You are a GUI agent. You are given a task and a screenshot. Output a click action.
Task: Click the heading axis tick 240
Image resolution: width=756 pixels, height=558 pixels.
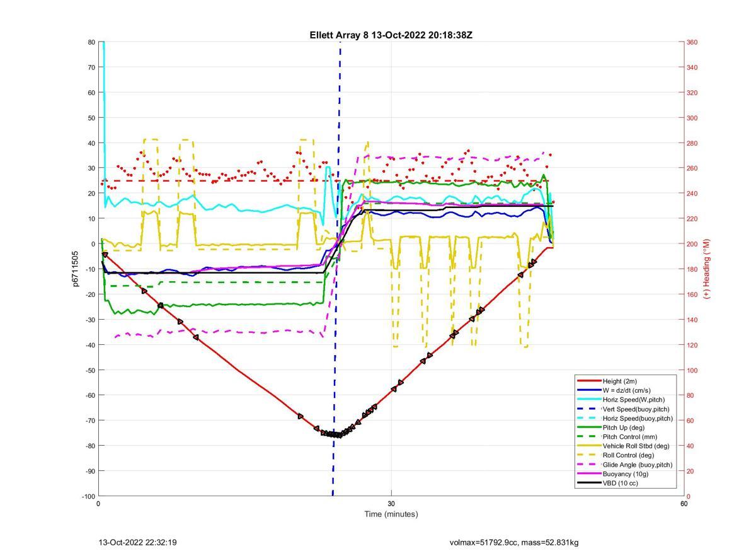(x=692, y=194)
